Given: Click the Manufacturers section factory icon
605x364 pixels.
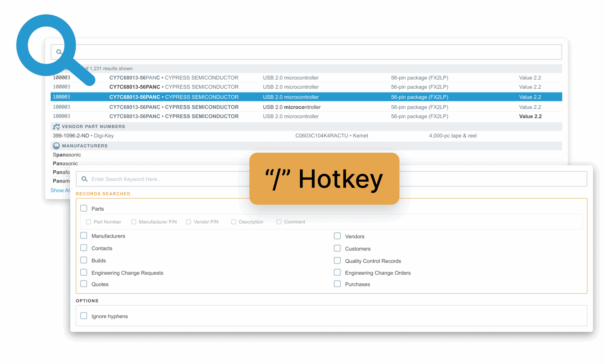Looking at the screenshot, I should [56, 146].
